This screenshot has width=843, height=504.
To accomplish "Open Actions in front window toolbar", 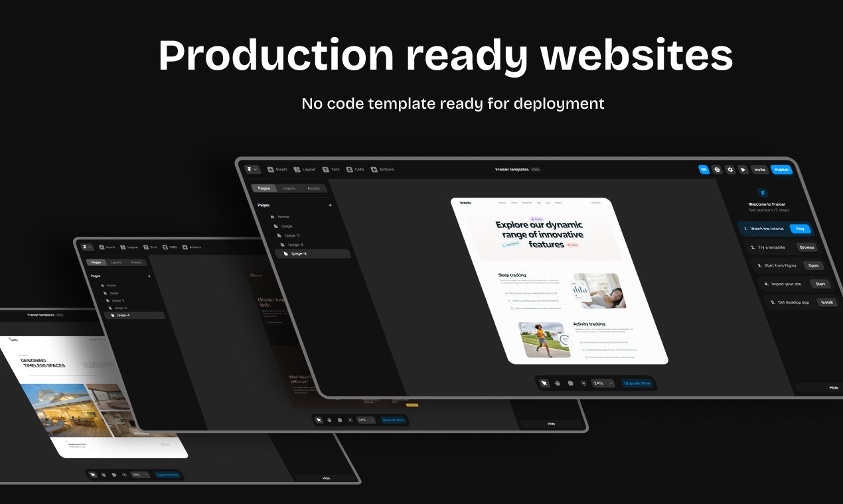I will click(382, 169).
